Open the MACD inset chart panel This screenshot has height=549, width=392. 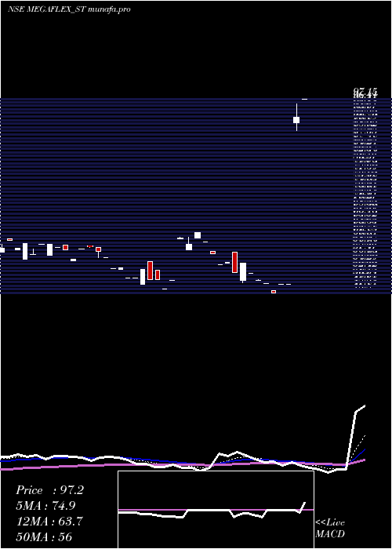pos(216,510)
